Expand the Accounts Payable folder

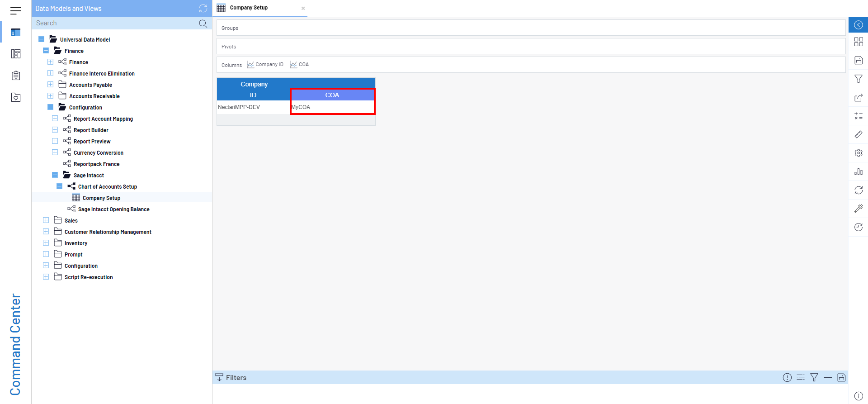point(51,85)
